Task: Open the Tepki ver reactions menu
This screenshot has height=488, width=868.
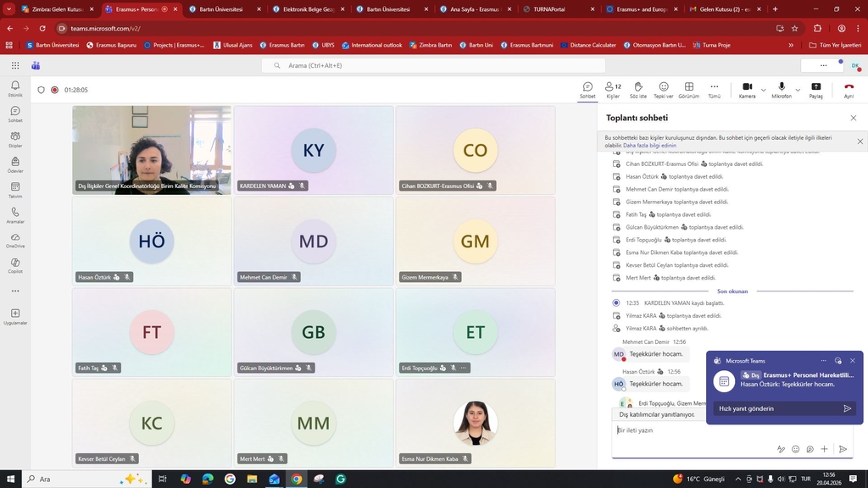Action: (664, 89)
